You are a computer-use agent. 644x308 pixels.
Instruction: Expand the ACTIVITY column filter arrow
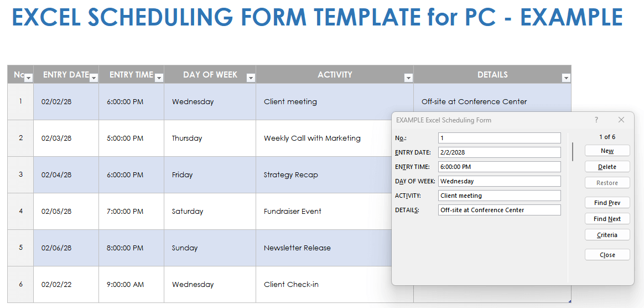408,78
